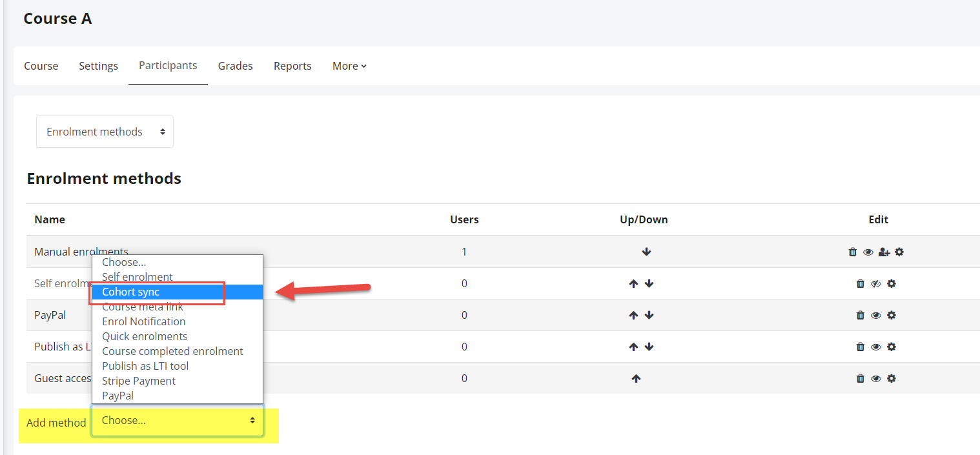Hide PayPal method via eye icon
The image size is (980, 455).
(876, 315)
